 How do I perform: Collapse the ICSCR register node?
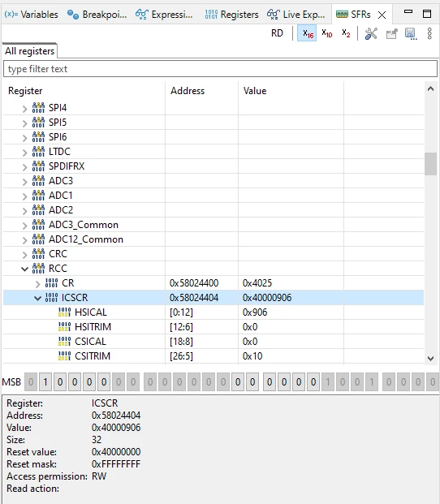coord(37,299)
